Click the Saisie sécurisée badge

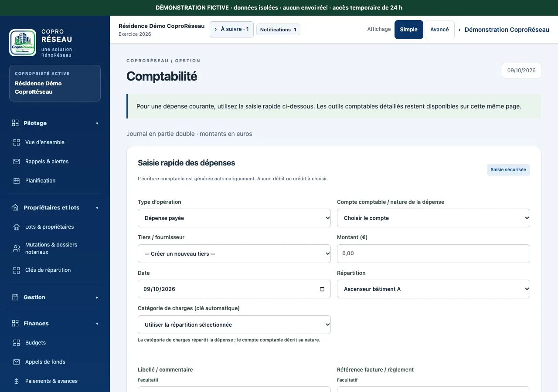point(508,170)
